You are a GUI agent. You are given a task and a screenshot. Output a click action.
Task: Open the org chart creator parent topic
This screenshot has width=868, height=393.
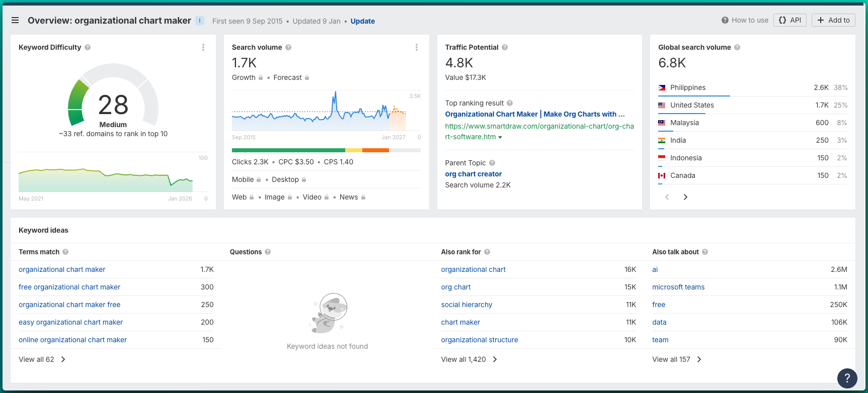(473, 174)
